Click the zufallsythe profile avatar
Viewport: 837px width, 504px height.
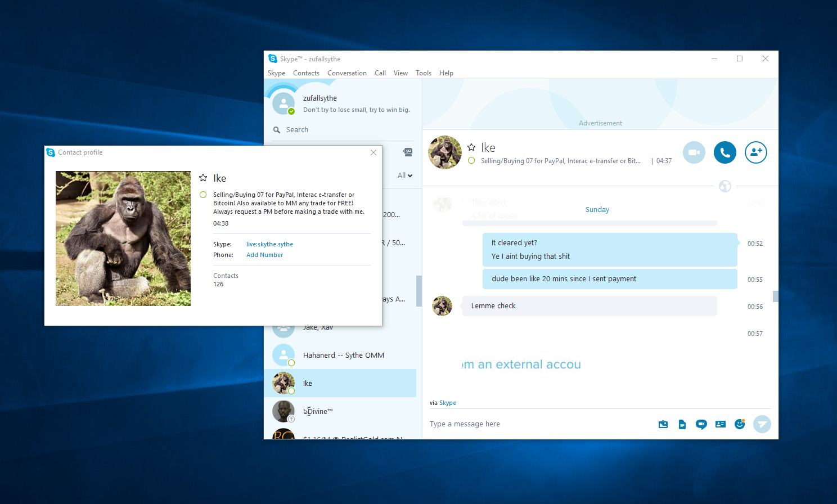(x=283, y=103)
